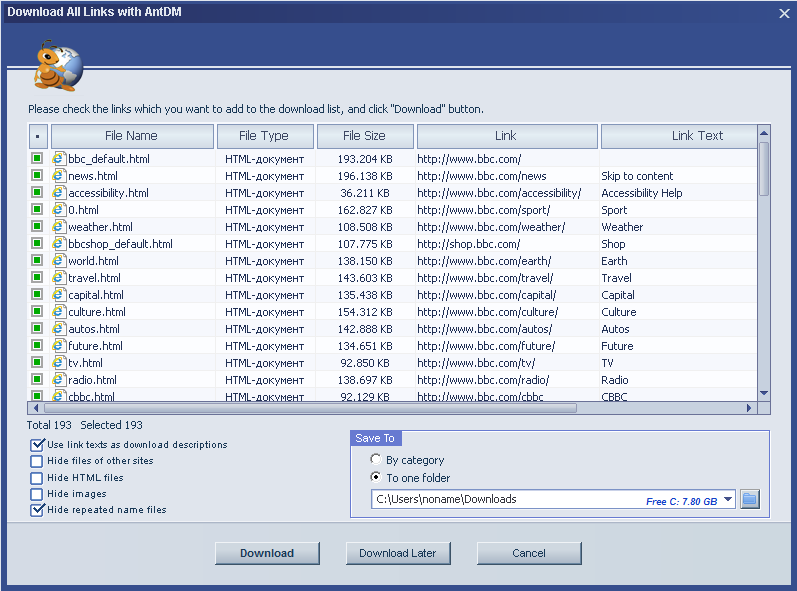Sort by the File Size column header
Viewport: 797px width, 591px height.
pyautogui.click(x=365, y=136)
